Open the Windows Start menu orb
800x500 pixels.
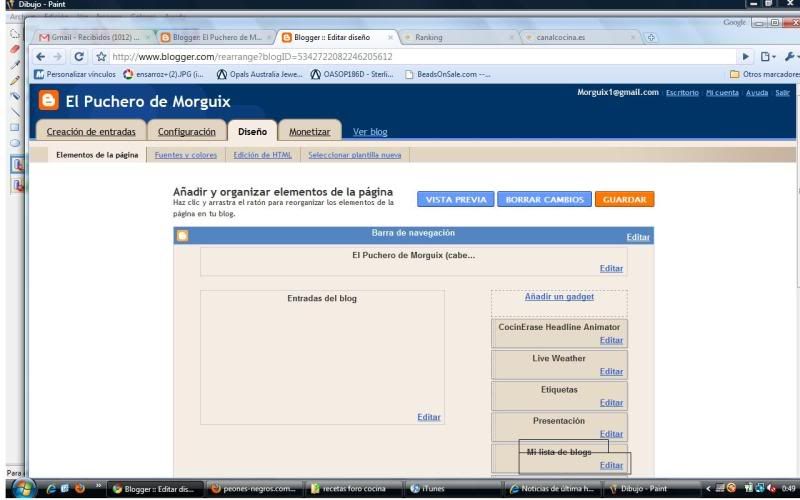coord(24,488)
